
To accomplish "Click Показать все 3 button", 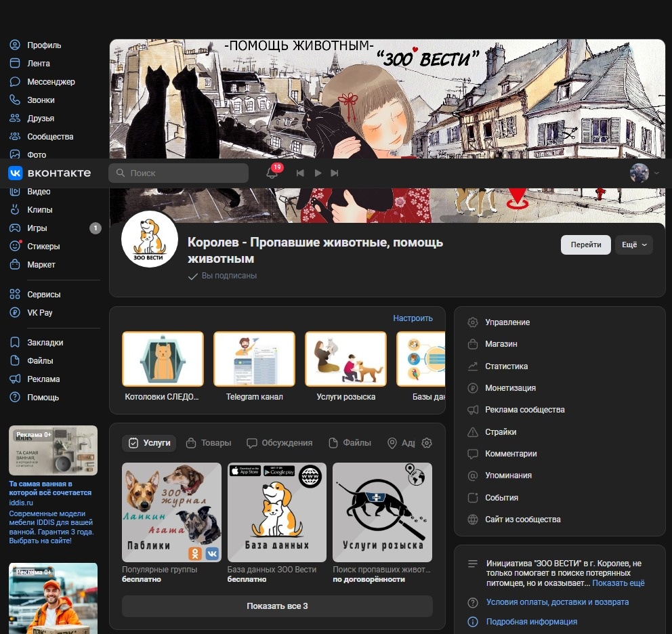I will 277,606.
